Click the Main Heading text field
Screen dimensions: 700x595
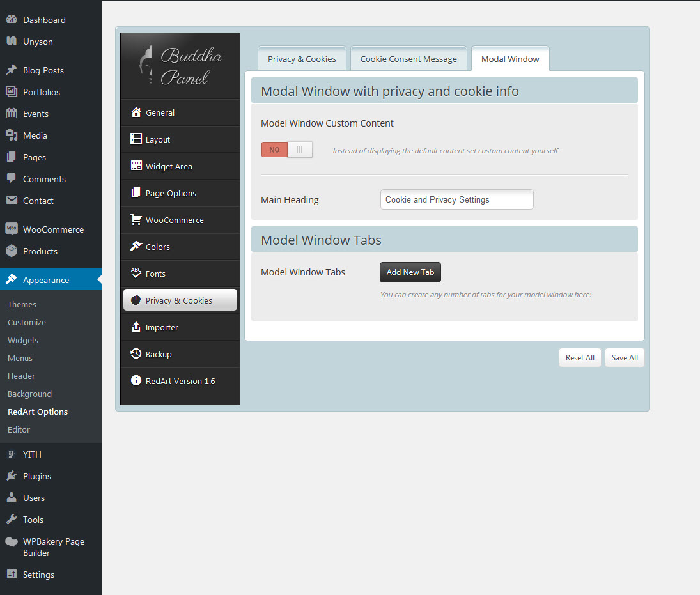pos(456,199)
